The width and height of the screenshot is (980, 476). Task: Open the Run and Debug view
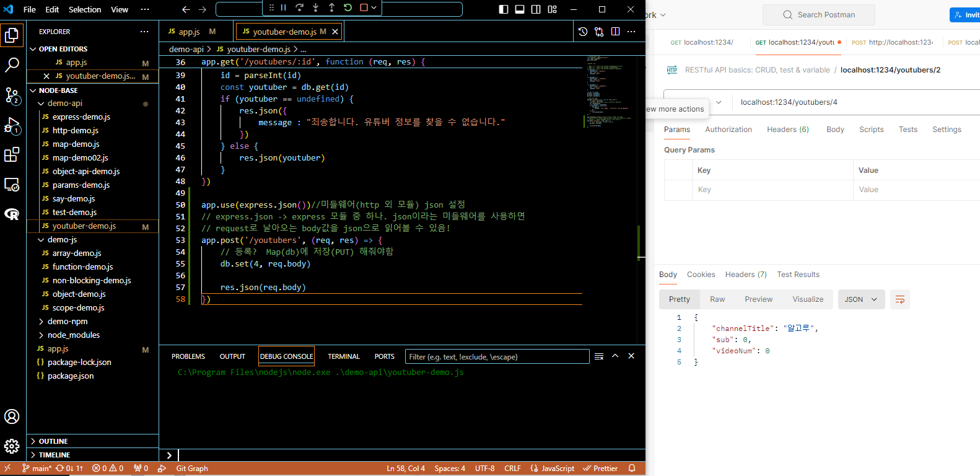(12, 126)
